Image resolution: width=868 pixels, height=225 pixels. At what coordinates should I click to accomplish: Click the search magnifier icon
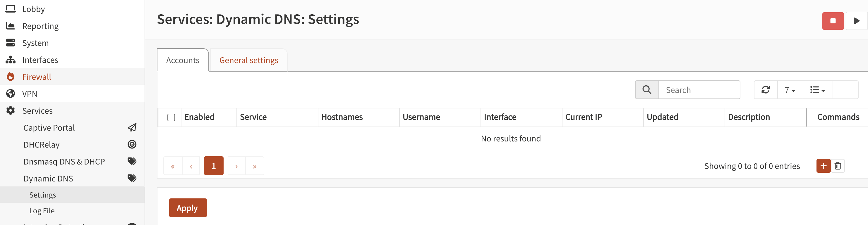tap(647, 90)
